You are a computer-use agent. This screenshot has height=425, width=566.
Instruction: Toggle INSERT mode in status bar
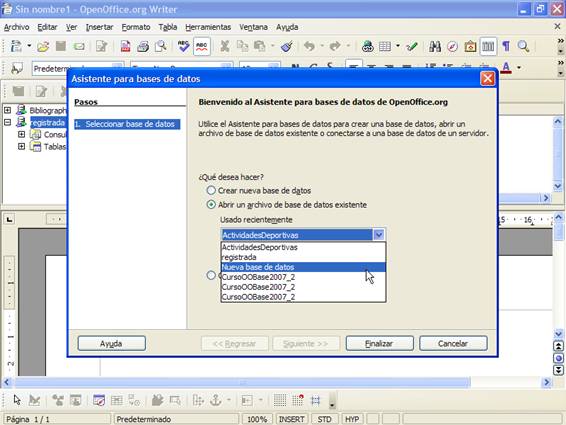(x=291, y=419)
